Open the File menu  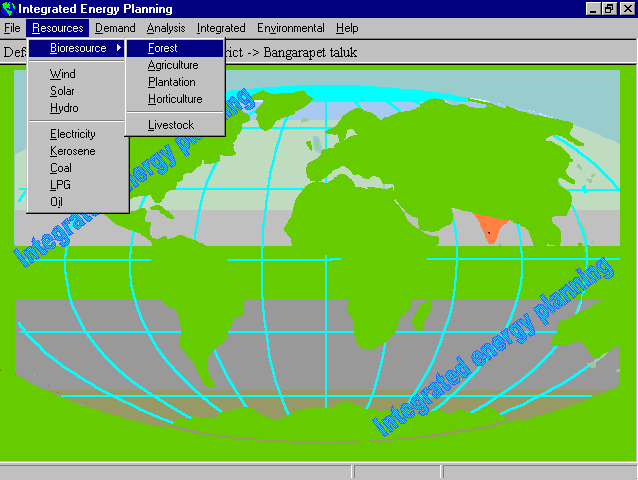point(12,28)
